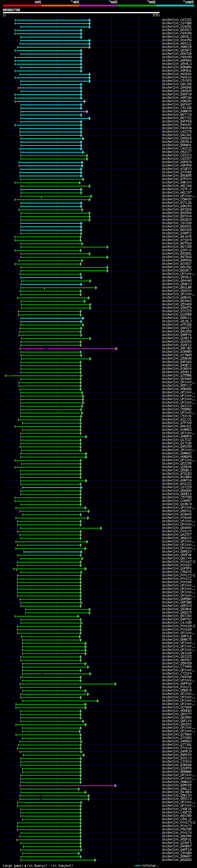Select hit UniRef100_P00170
This screenshot has width=197, height=868.
177,531
